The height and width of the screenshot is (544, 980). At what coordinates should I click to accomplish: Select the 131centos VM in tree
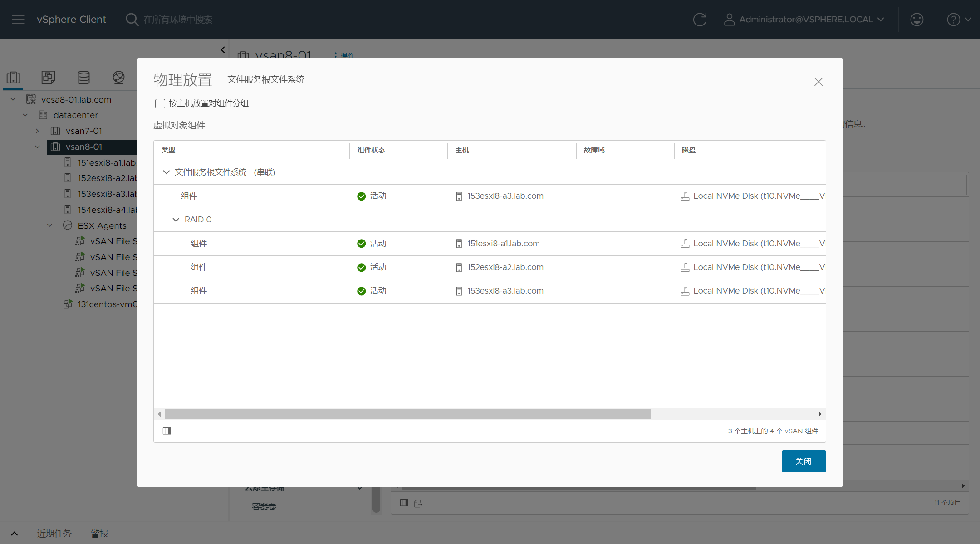107,304
